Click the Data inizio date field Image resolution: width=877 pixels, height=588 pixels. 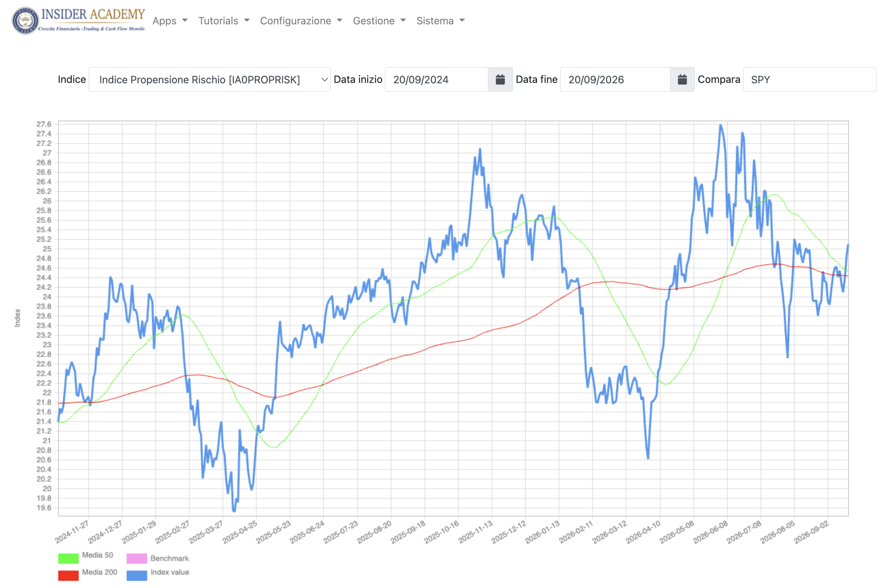tap(437, 79)
